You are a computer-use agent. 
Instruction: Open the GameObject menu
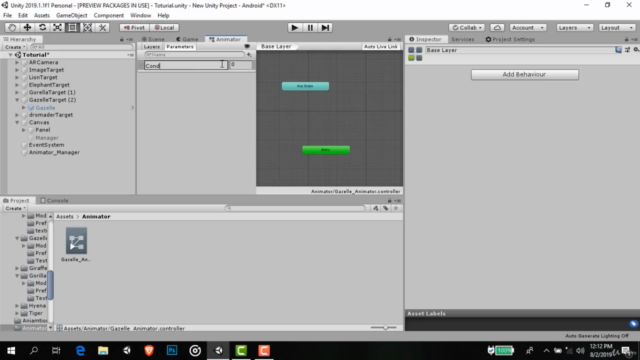(71, 16)
